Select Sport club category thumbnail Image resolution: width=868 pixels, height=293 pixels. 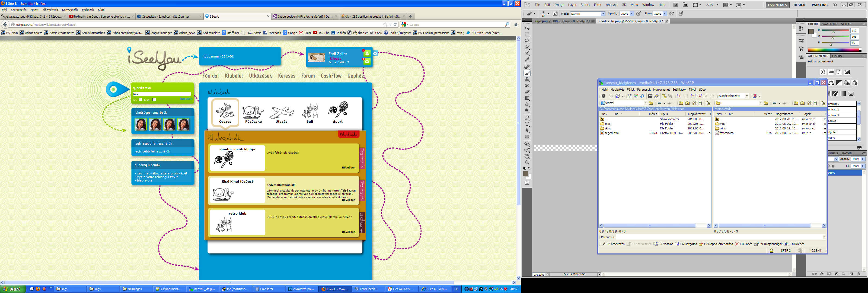click(338, 113)
